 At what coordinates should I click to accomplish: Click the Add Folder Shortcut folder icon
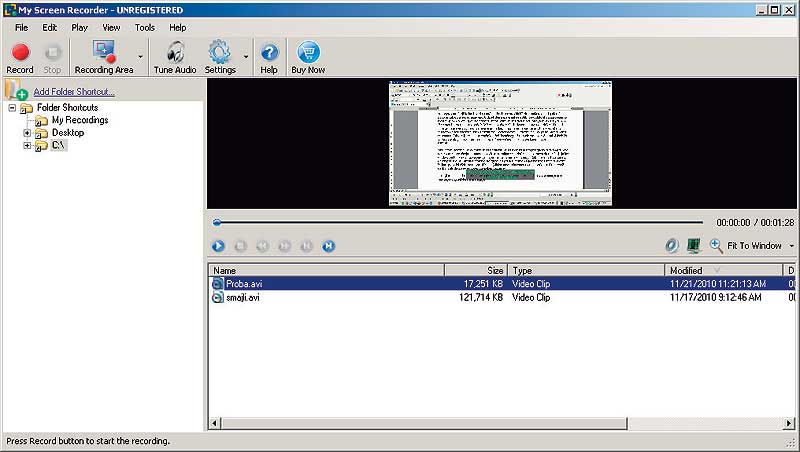(16, 90)
